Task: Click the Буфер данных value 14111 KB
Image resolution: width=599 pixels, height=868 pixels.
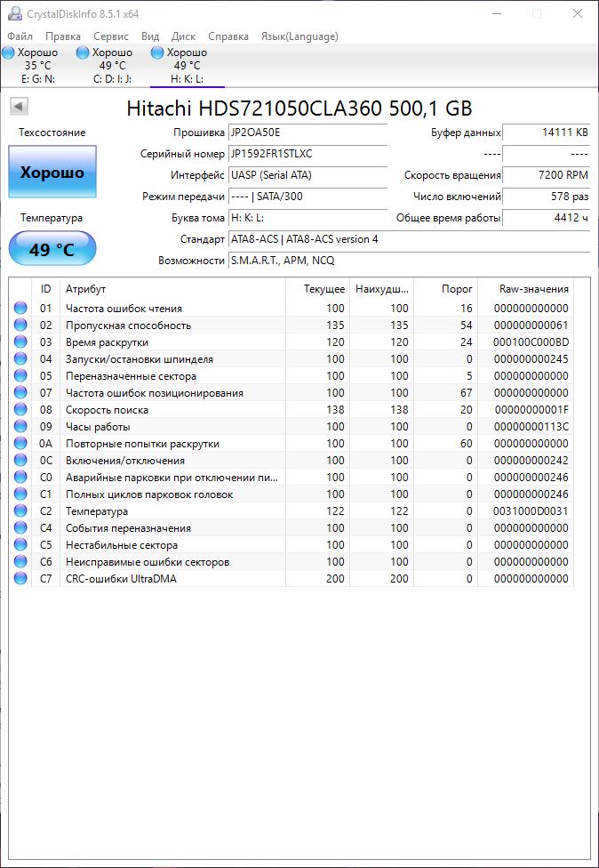Action: 547,133
